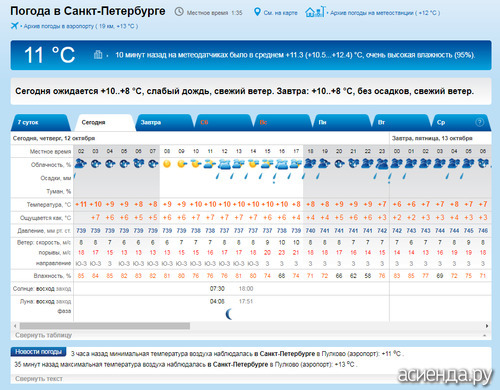Click the Ощущается как, °C row label

point(46,218)
